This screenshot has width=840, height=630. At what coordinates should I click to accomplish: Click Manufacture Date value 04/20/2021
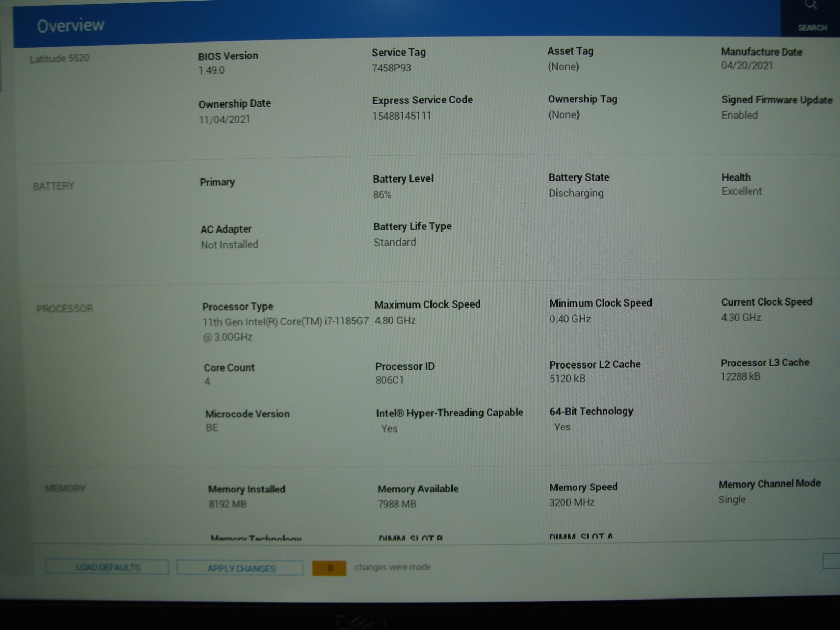click(747, 66)
